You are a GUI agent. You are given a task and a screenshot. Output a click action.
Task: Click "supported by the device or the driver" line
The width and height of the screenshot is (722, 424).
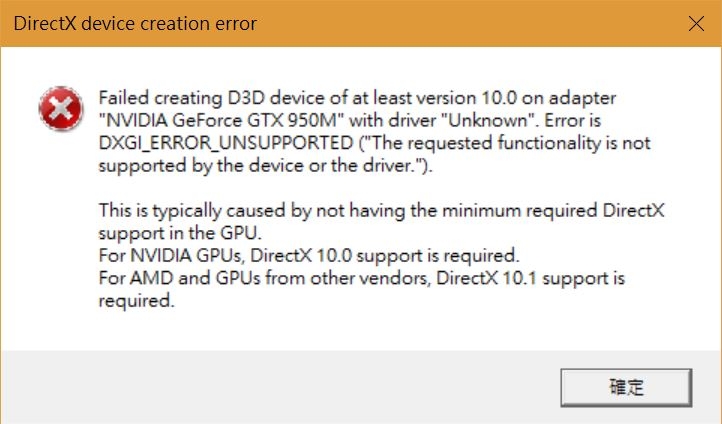265,166
